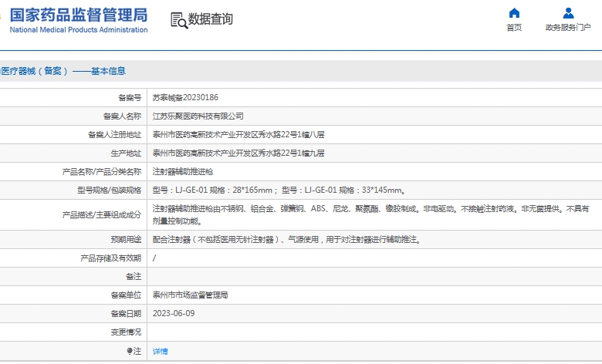Click the National Medical Products Administration subtitle
Viewport: 602px width, 364px height.
(x=78, y=29)
